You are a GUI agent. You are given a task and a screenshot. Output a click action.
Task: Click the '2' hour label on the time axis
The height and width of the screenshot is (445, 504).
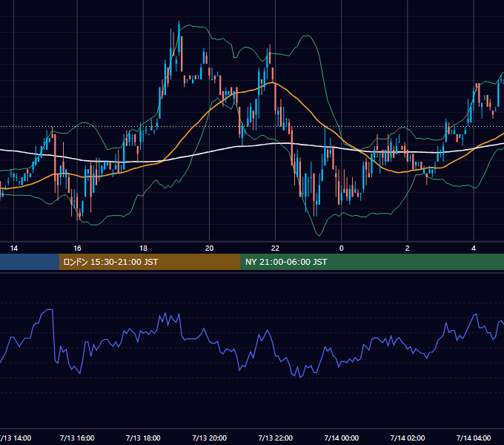[x=407, y=248]
